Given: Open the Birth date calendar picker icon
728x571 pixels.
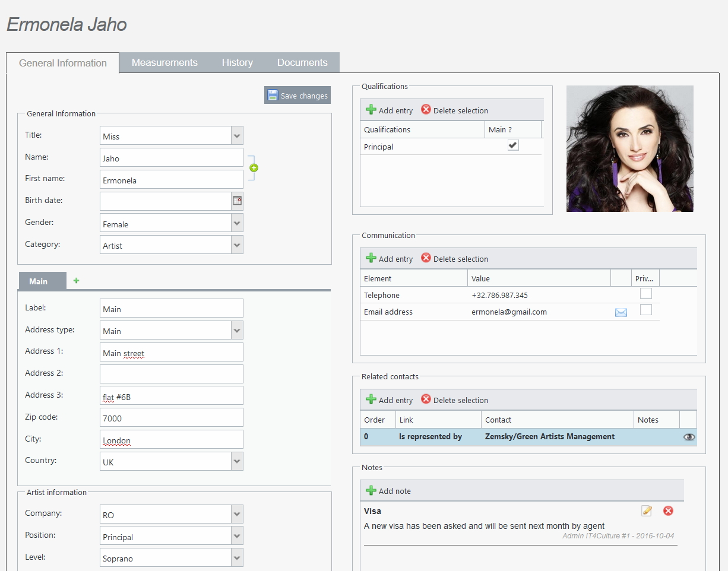Looking at the screenshot, I should coord(237,201).
